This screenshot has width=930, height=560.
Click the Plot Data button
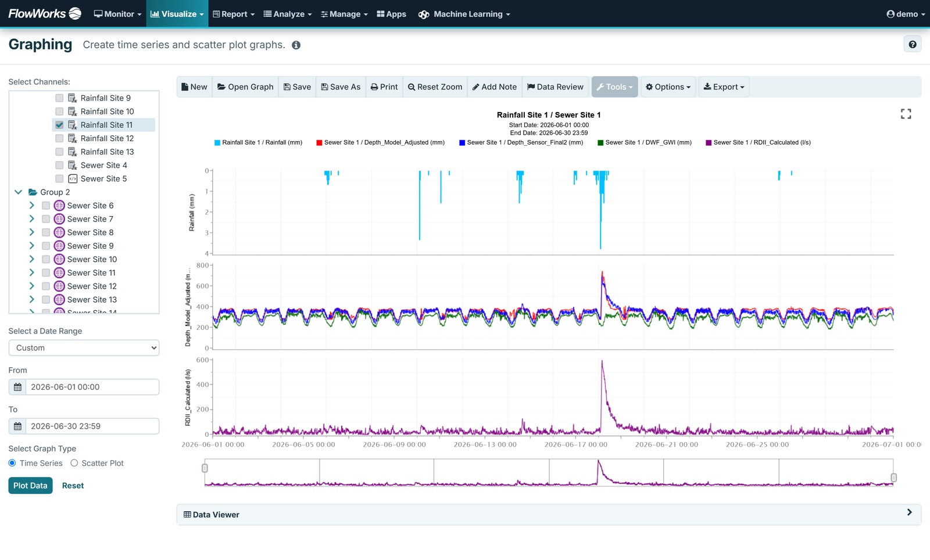[30, 486]
